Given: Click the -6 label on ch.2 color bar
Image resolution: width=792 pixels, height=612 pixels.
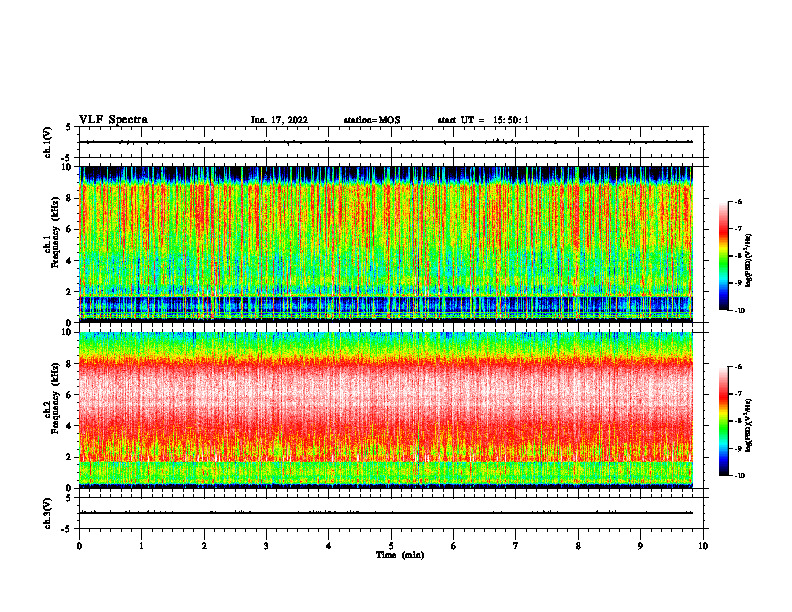Looking at the screenshot, I should click(739, 367).
